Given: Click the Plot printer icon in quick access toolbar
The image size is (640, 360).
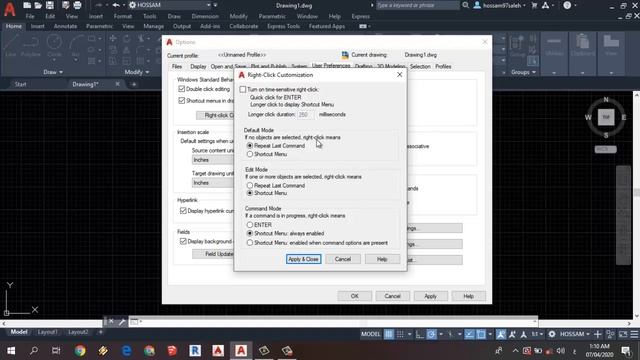Looking at the screenshot, I should tap(77, 5).
